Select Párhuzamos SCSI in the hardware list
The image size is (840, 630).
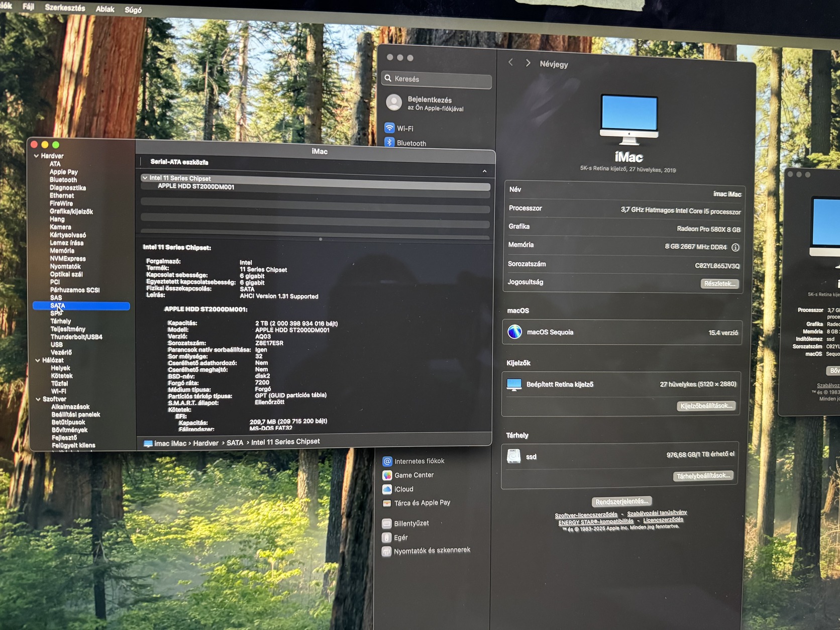click(x=75, y=290)
